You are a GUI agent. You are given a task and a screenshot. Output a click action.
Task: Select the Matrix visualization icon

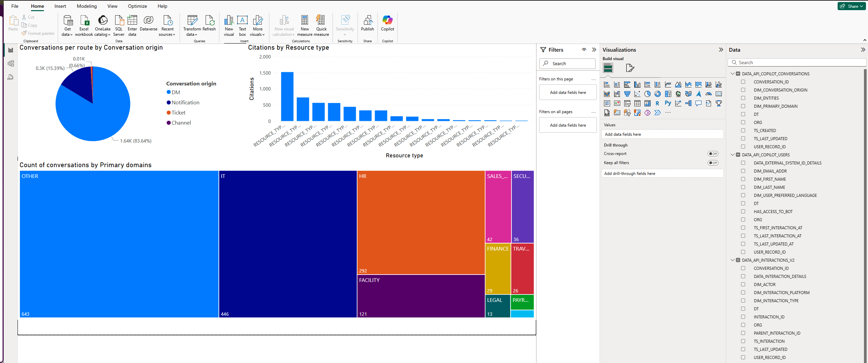click(647, 103)
